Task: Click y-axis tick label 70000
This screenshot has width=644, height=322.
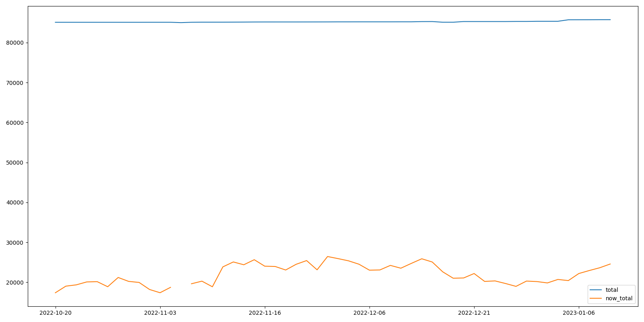Action: [15, 83]
